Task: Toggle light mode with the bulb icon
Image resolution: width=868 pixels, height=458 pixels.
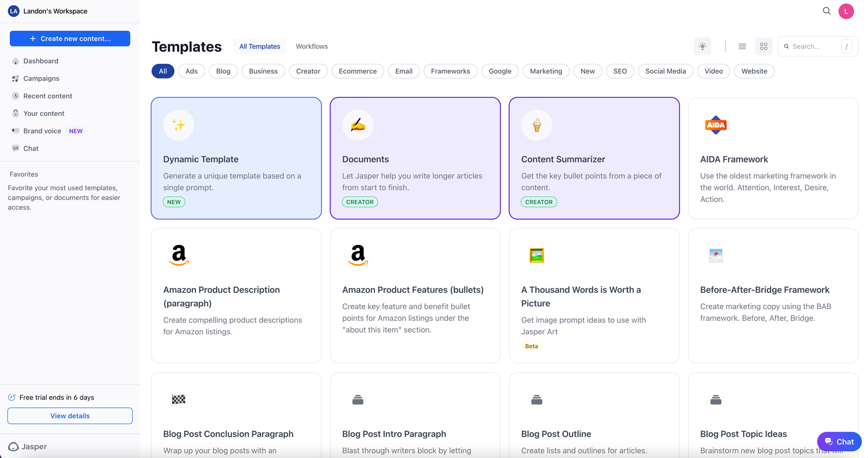Action: click(x=703, y=46)
